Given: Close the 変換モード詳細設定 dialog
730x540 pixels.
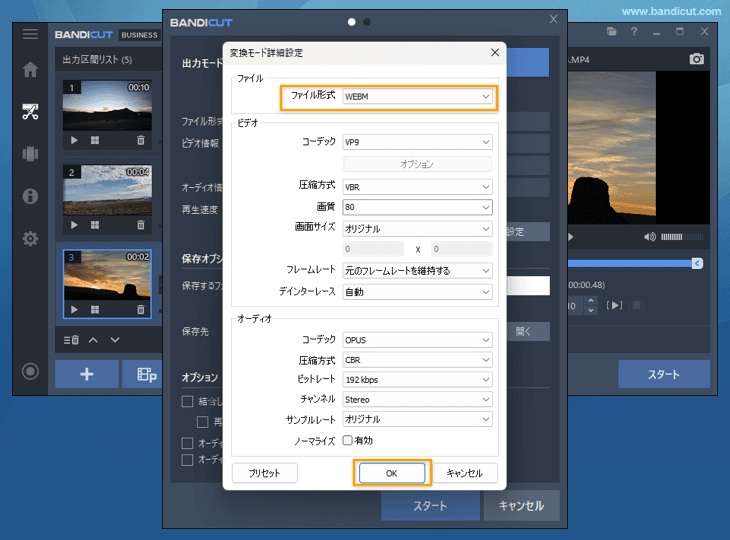Looking at the screenshot, I should [495, 53].
